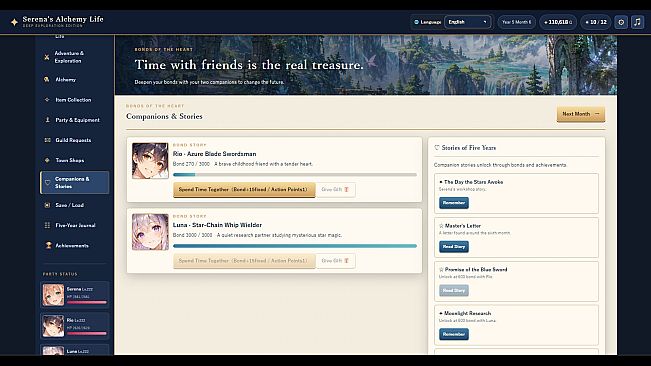Image resolution: width=651 pixels, height=366 pixels.
Task: Click Rio's portrait in the bond story card
Action: [150, 161]
